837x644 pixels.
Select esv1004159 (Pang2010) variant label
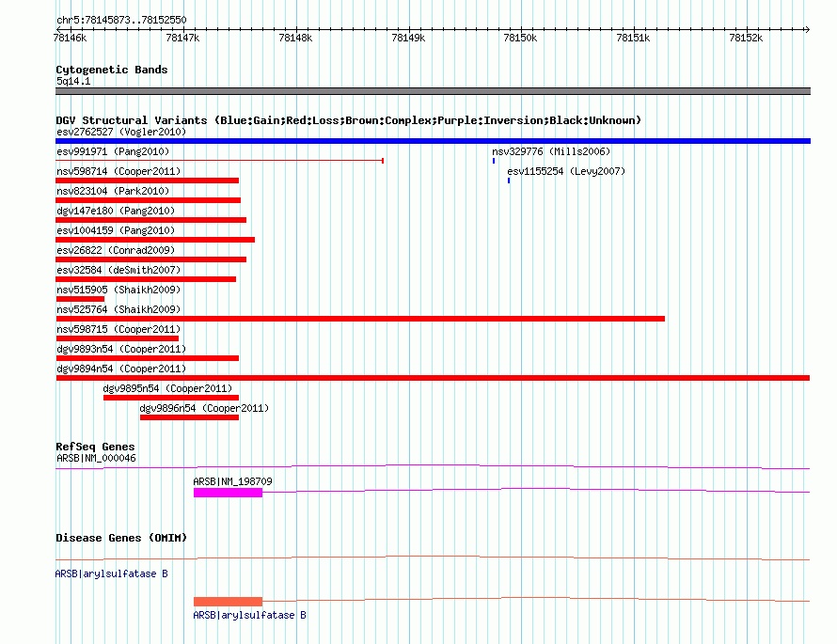coord(116,230)
